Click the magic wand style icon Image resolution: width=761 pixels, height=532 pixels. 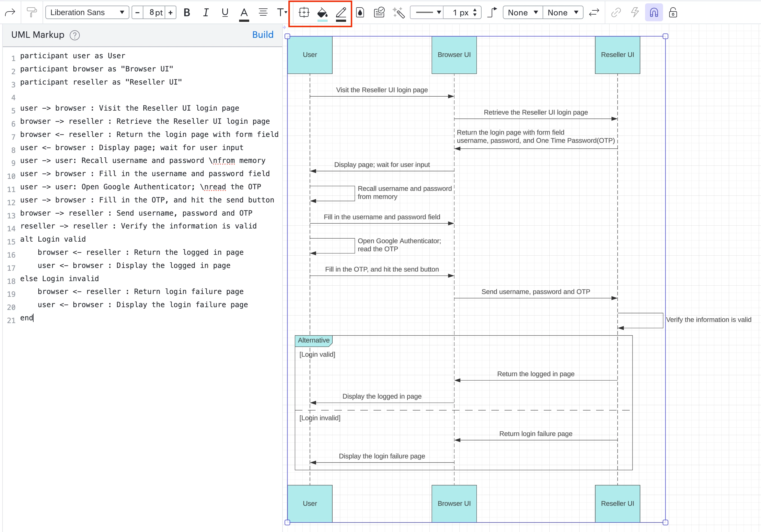[x=398, y=13]
